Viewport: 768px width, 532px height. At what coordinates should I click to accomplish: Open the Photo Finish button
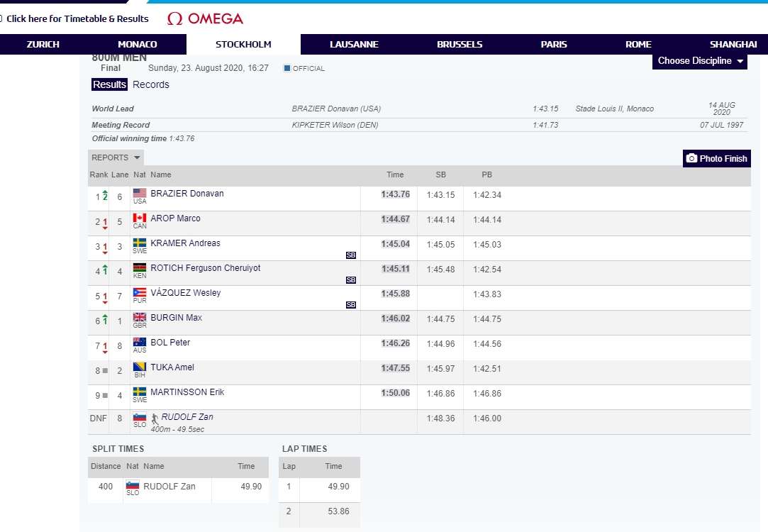coord(717,158)
